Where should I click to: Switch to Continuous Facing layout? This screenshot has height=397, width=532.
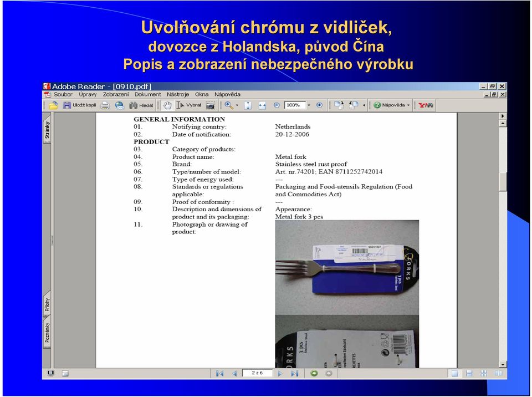(x=484, y=374)
